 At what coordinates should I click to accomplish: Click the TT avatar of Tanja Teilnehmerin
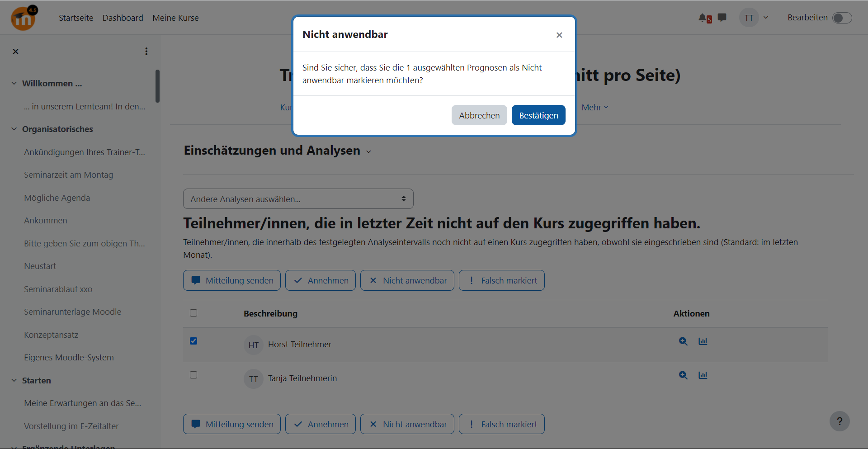pyautogui.click(x=253, y=379)
